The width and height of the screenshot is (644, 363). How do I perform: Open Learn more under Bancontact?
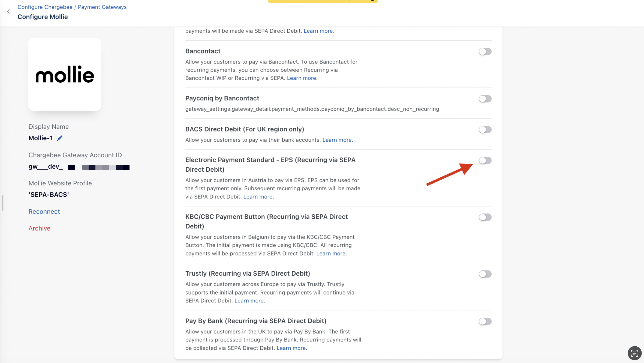(x=301, y=78)
